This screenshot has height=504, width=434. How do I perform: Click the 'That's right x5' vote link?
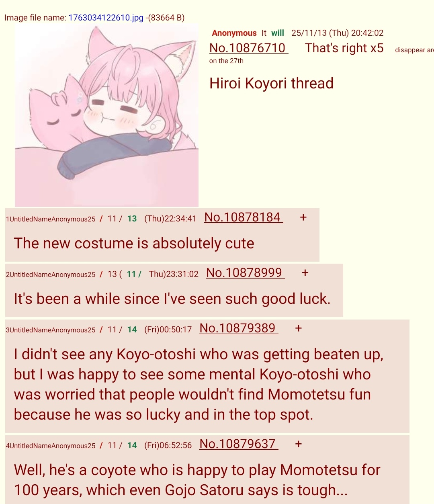344,48
